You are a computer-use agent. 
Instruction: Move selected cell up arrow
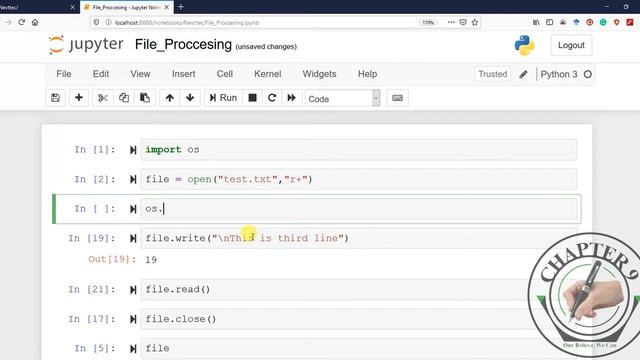[170, 98]
